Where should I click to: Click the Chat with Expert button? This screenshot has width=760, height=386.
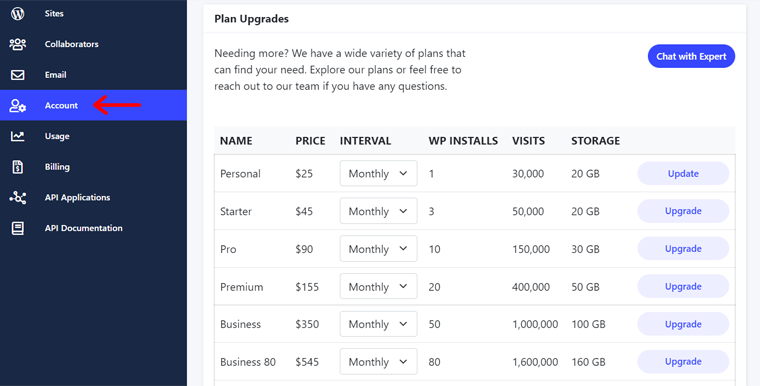click(691, 56)
